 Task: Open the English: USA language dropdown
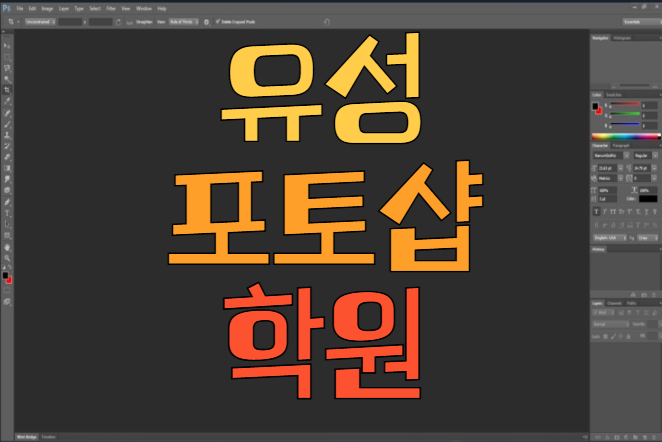click(610, 238)
